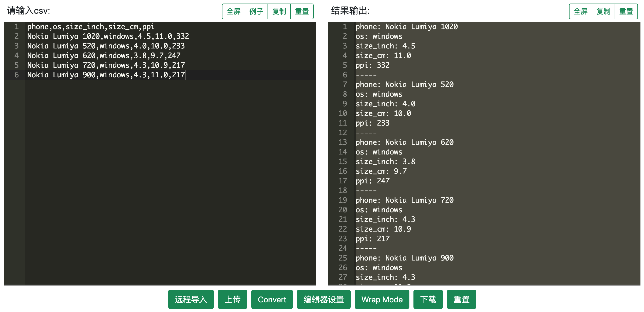Toggle Wrap Mode for the editors
This screenshot has width=644, height=312.
point(382,300)
